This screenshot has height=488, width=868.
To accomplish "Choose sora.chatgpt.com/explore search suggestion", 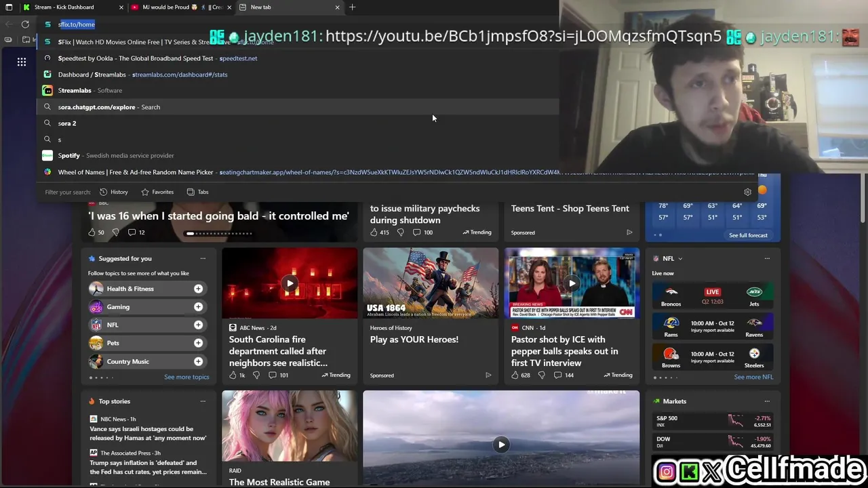I will 298,107.
